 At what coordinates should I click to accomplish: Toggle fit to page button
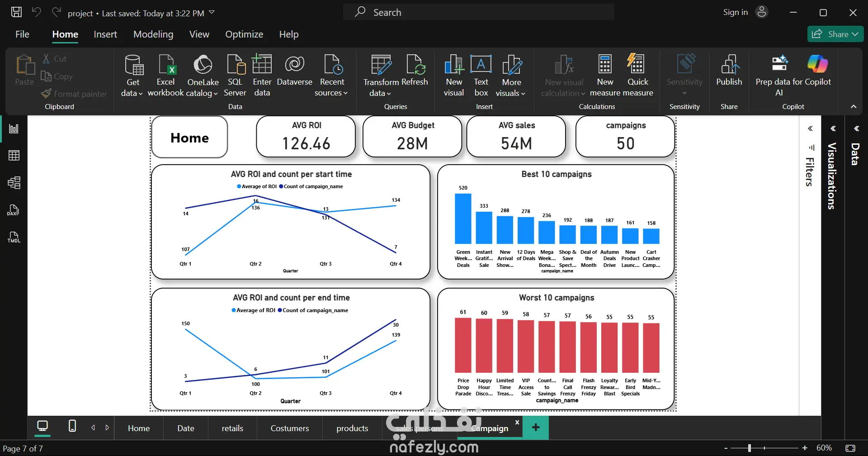[850, 448]
